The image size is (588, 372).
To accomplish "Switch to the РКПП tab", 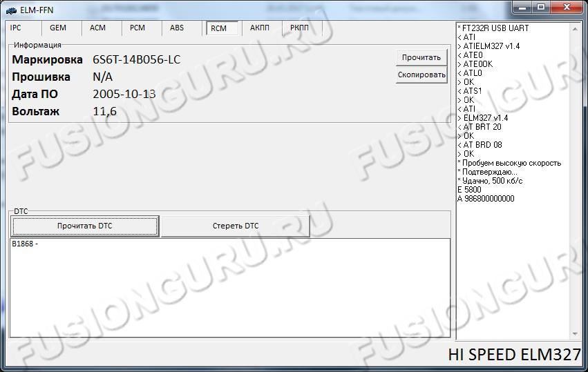I will click(x=300, y=28).
